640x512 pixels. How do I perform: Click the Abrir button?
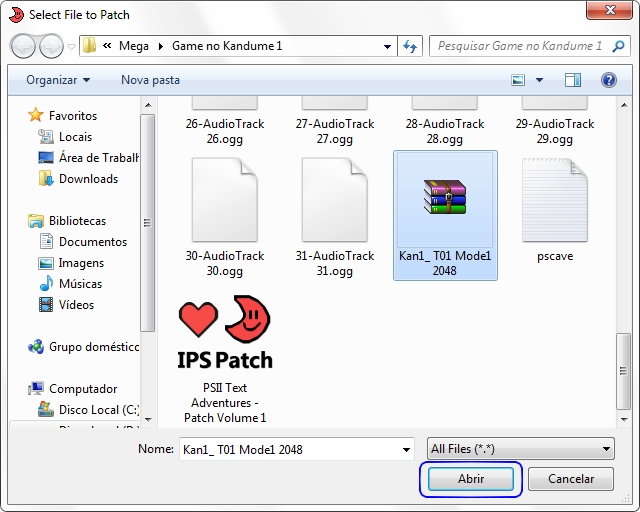(x=471, y=479)
